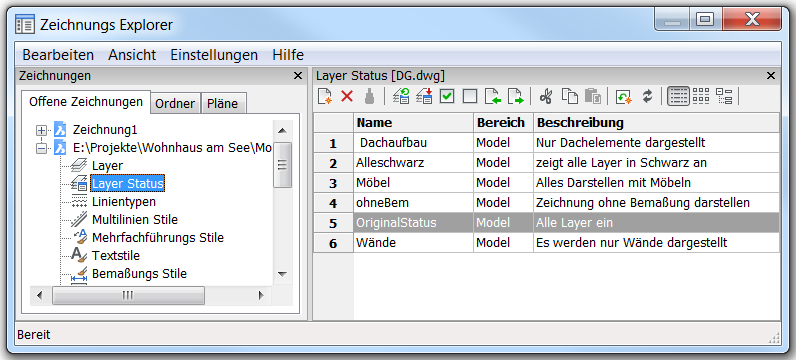
Task: Click the Regen icon with green arrow
Action: tap(623, 96)
